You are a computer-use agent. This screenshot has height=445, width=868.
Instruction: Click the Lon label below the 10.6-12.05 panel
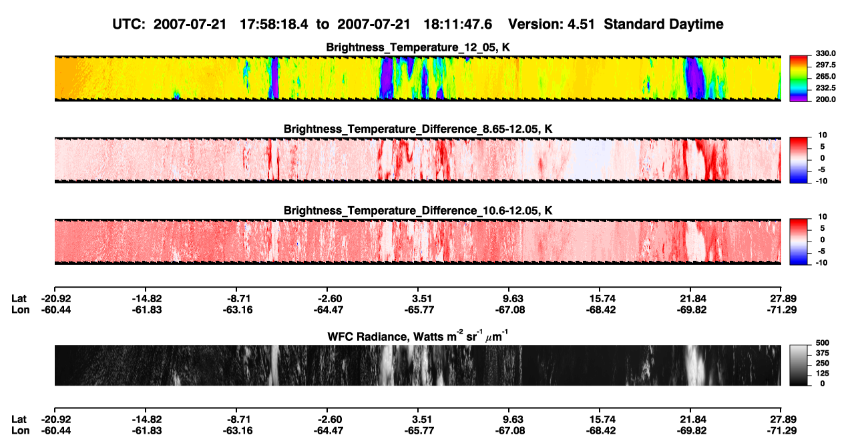coord(20,310)
